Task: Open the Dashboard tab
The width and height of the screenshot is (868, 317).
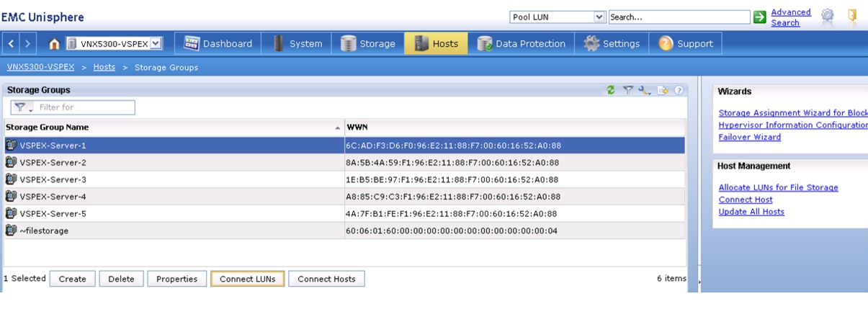Action: point(218,44)
